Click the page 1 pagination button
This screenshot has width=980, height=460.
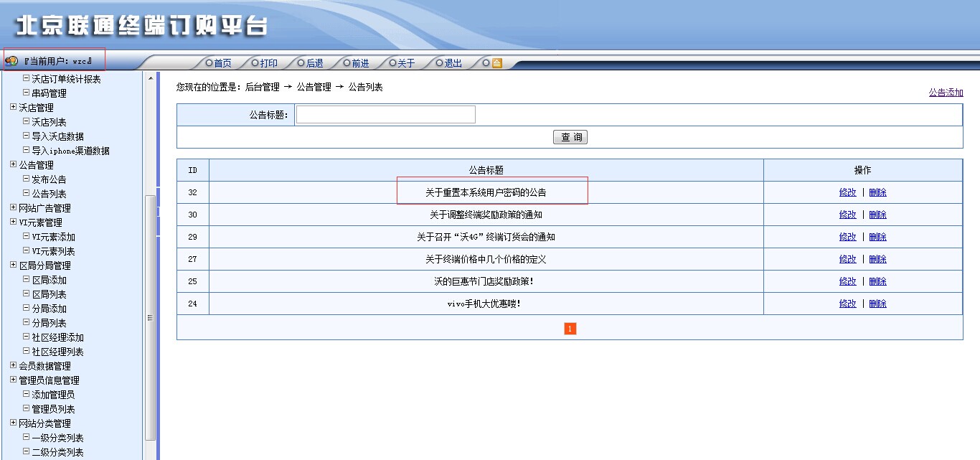coord(570,329)
